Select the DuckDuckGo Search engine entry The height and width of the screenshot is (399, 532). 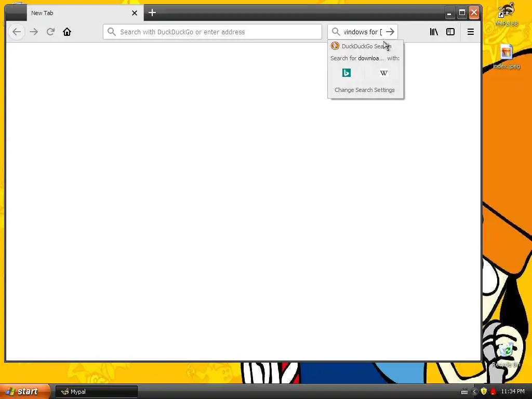[365, 46]
